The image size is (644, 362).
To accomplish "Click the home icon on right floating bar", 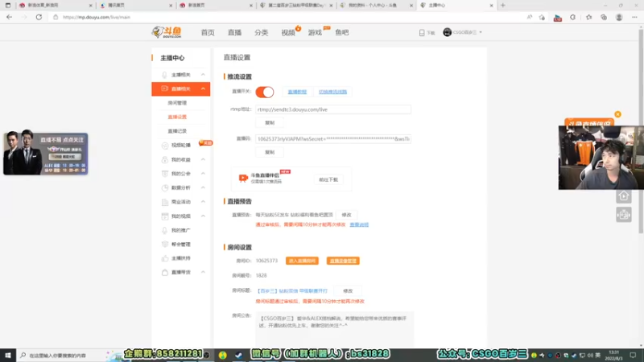I will point(623,196).
